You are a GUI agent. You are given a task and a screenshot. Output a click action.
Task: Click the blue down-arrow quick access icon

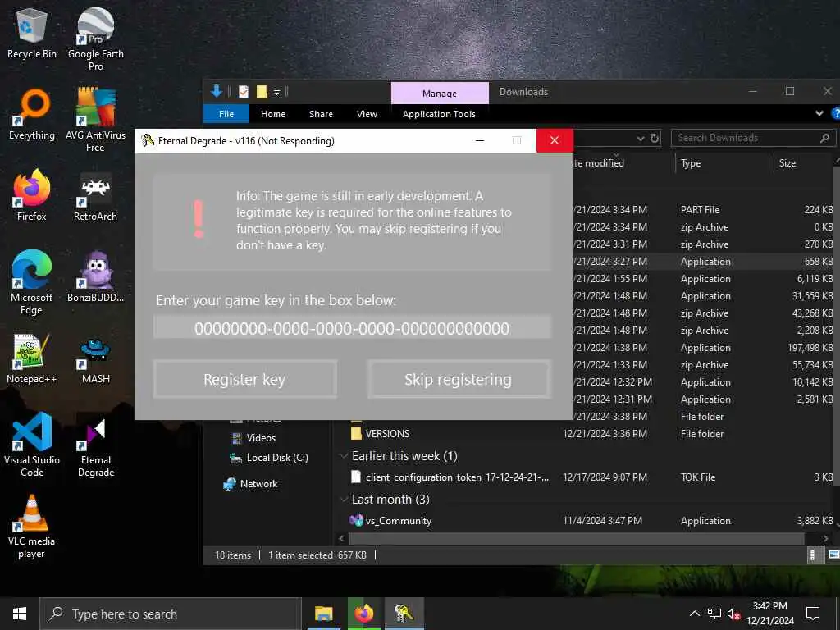(x=217, y=92)
